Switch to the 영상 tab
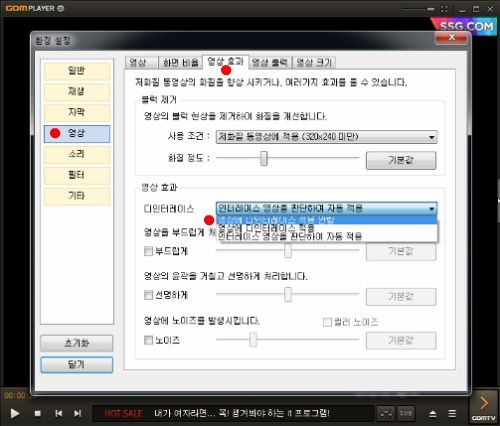 pyautogui.click(x=141, y=63)
